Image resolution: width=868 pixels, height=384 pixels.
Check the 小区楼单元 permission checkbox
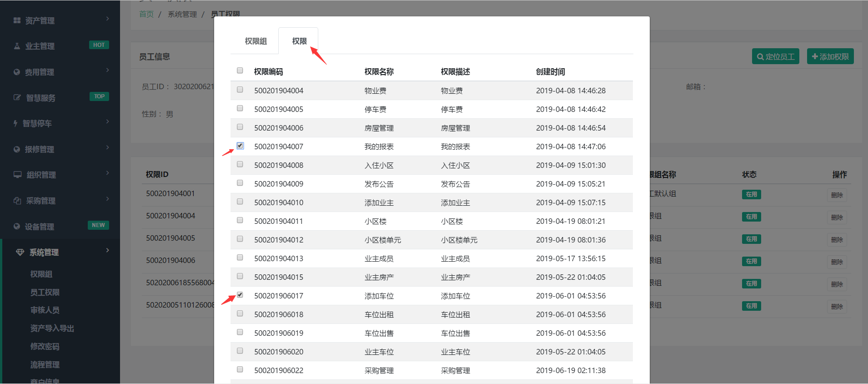(240, 239)
